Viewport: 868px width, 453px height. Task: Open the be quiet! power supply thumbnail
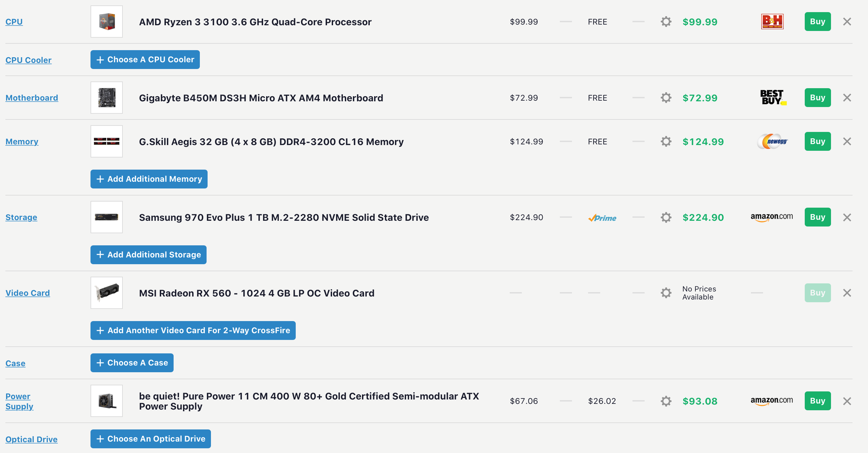click(x=106, y=401)
